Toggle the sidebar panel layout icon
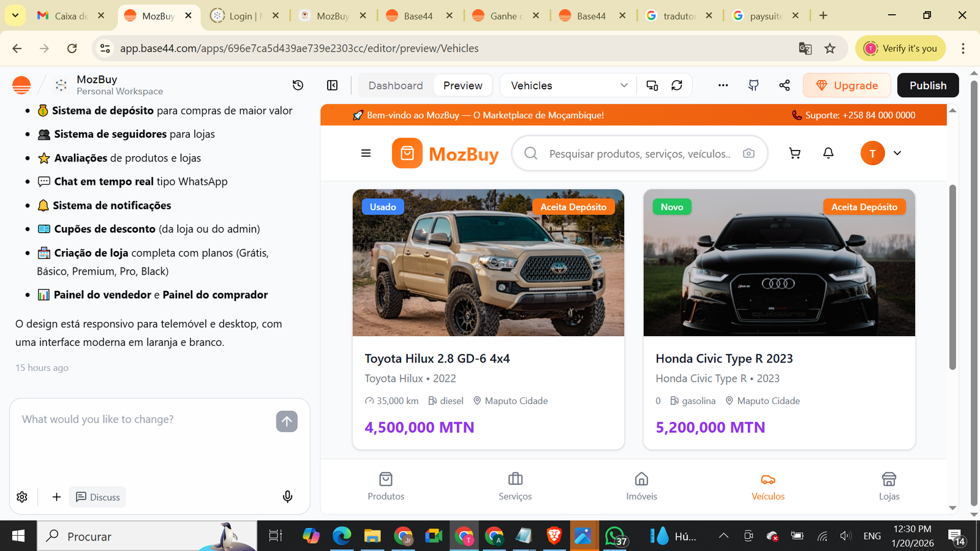The height and width of the screenshot is (551, 980). click(333, 85)
